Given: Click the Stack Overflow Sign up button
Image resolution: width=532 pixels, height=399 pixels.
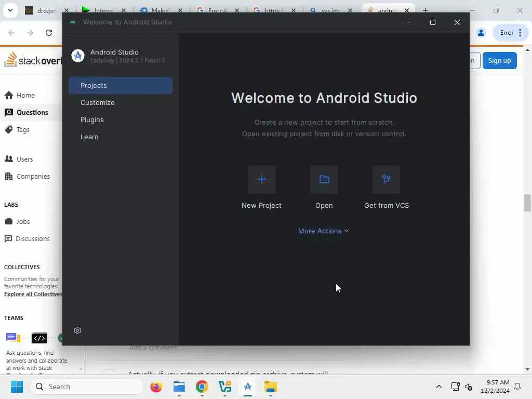Looking at the screenshot, I should [x=499, y=61].
